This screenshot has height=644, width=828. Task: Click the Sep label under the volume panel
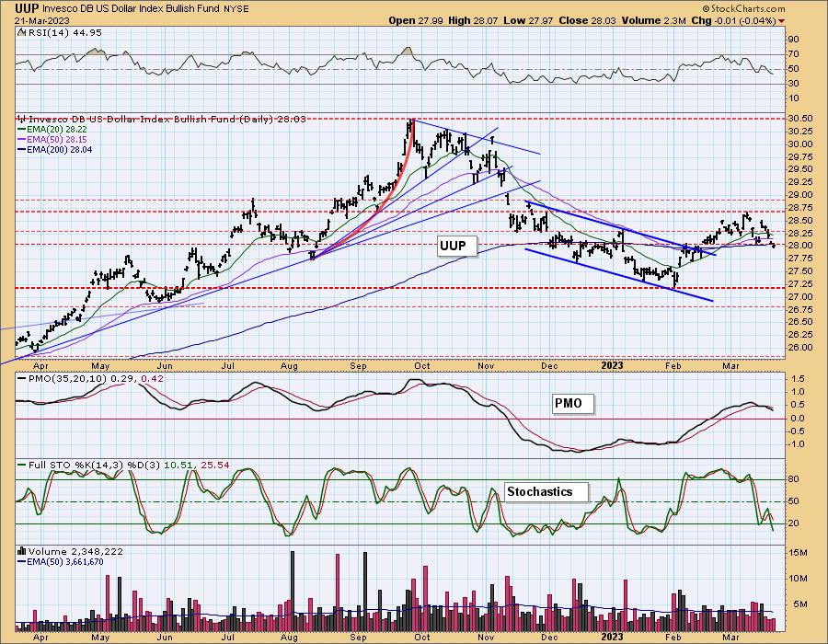[359, 638]
